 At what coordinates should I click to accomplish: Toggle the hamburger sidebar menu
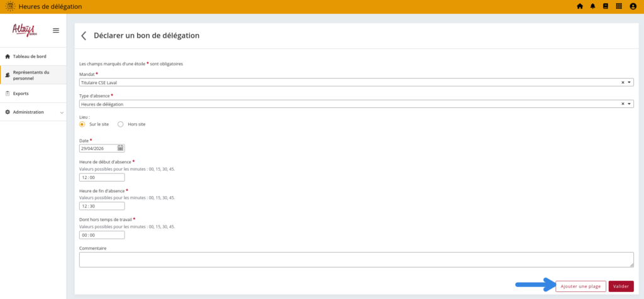(56, 31)
